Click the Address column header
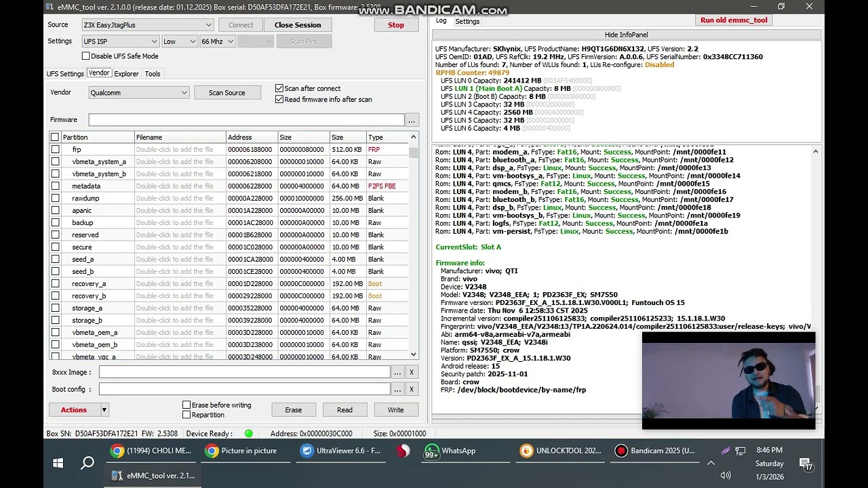 (x=252, y=137)
